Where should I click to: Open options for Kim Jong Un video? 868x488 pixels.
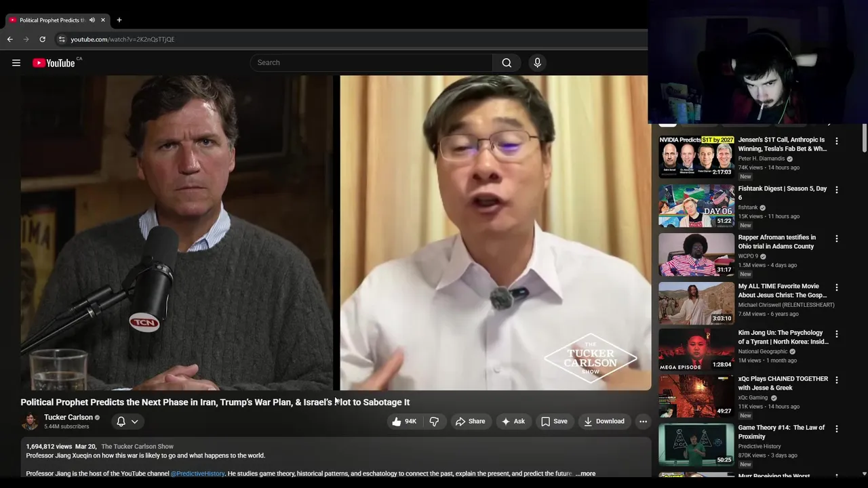[836, 334]
